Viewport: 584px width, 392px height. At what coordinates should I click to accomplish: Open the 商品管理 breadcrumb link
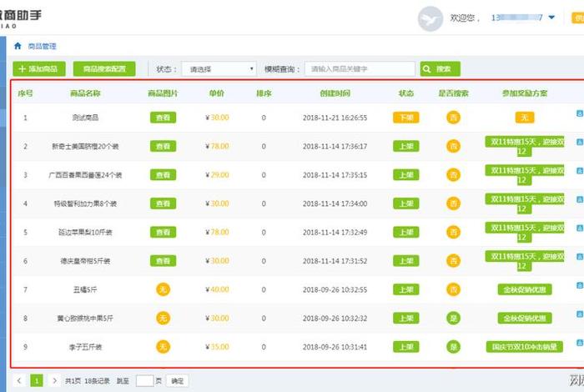(42, 46)
